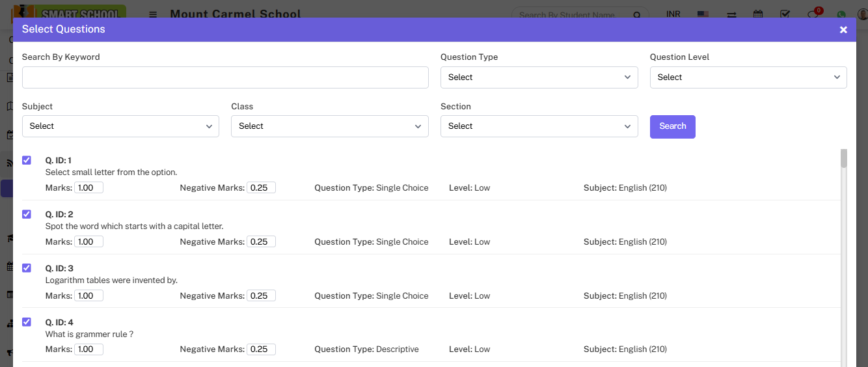The image size is (868, 367).
Task: Click the hamburger sidebar toggle icon
Action: click(153, 14)
